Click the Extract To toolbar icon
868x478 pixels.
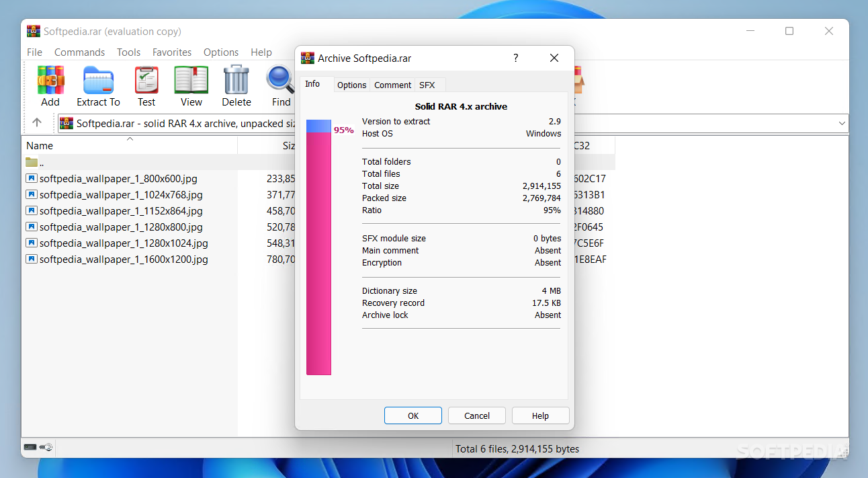[x=98, y=80]
